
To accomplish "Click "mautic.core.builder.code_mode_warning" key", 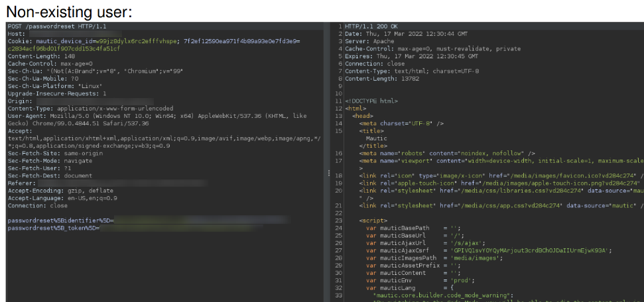I will tap(443, 295).
